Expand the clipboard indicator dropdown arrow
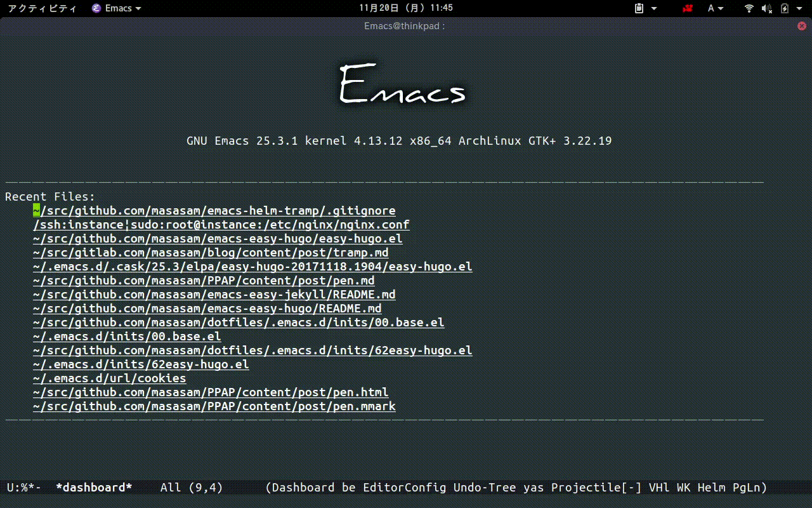The image size is (812, 508). [654, 8]
